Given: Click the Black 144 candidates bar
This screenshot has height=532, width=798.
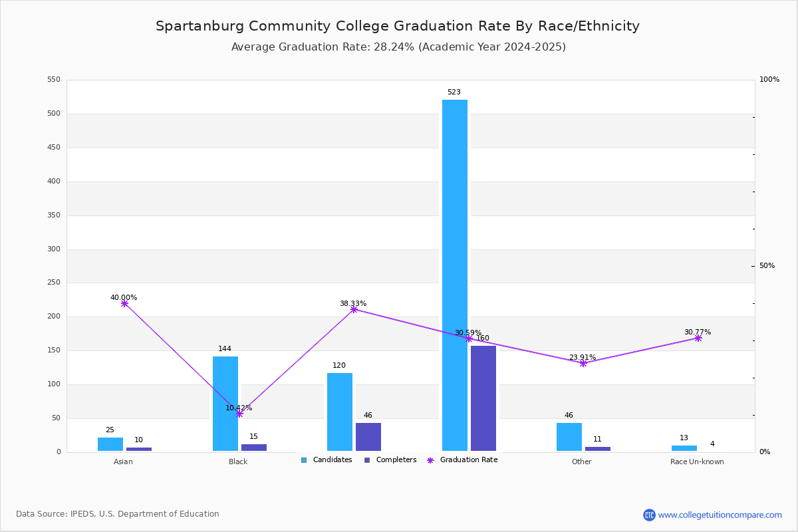Looking at the screenshot, I should click(x=225, y=404).
